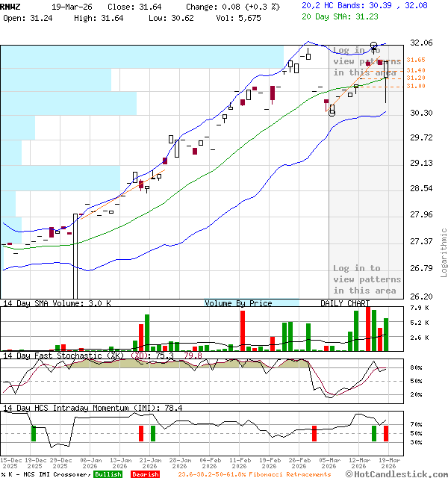
Task: Click the red Bearish legend box
Action: click(143, 474)
